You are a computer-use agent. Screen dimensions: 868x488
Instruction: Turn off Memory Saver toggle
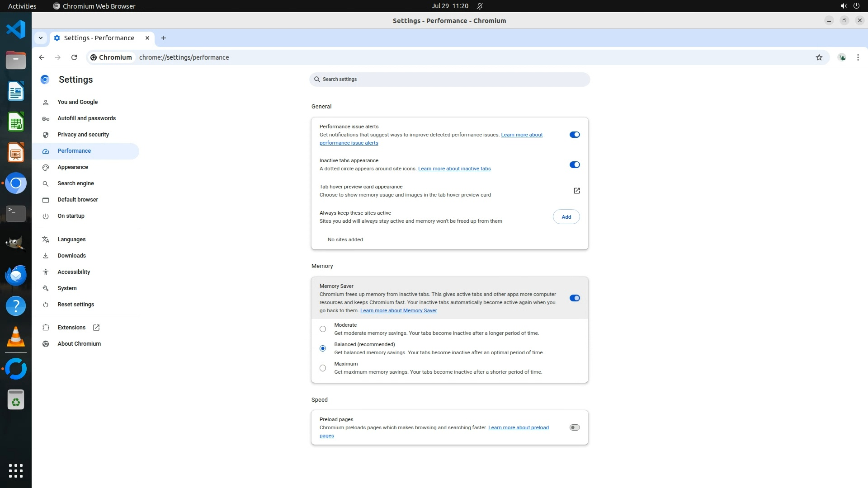[574, 298]
